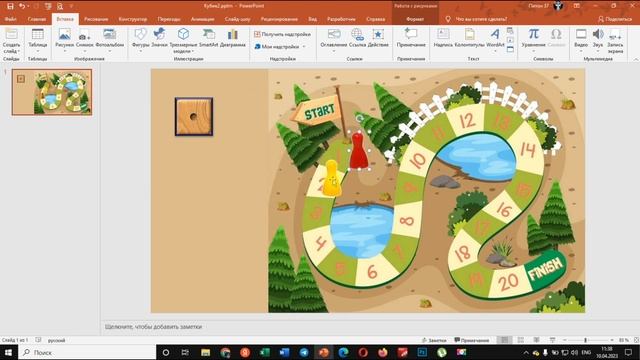Open Telegram from the taskbar
This screenshot has width=640, height=360.
pos(304,352)
